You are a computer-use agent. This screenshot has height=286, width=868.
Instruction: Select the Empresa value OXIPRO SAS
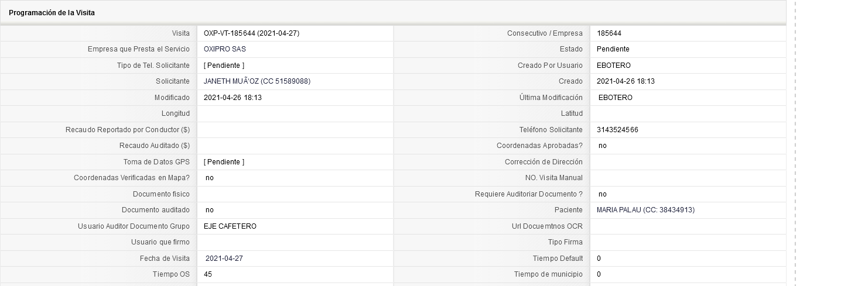tap(225, 49)
